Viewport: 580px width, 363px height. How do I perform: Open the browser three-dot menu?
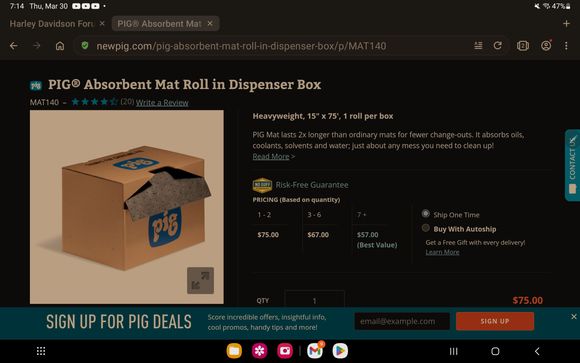click(x=566, y=46)
